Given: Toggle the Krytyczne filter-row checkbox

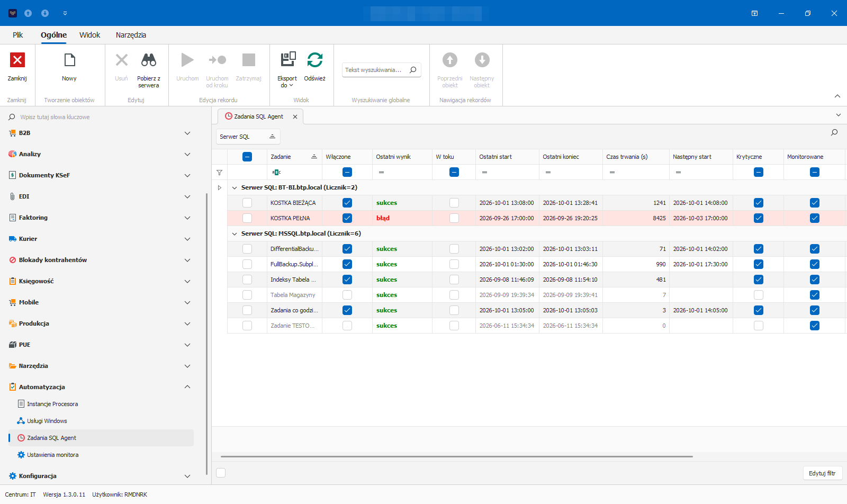Looking at the screenshot, I should click(759, 172).
